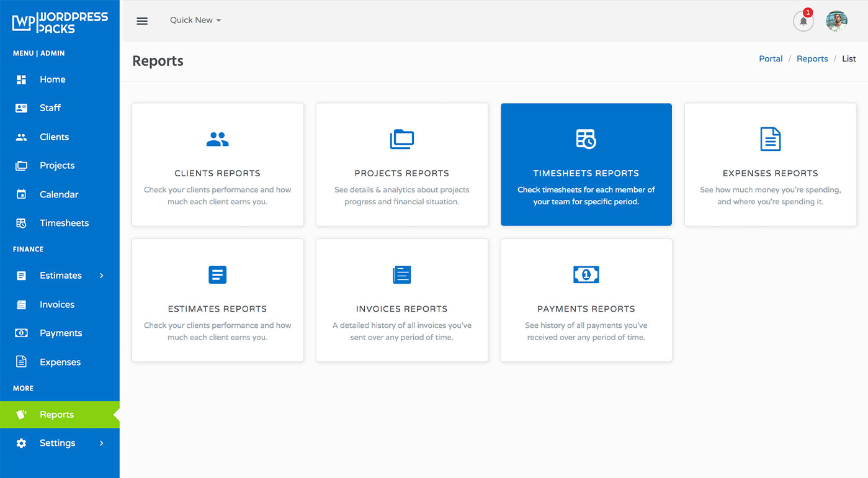Click the Clients people icon
The image size is (868, 478).
pyautogui.click(x=22, y=137)
